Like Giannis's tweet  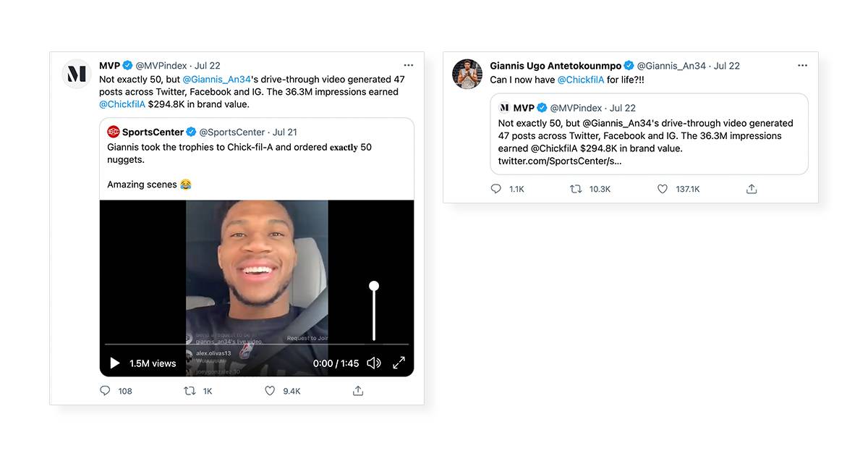[662, 189]
